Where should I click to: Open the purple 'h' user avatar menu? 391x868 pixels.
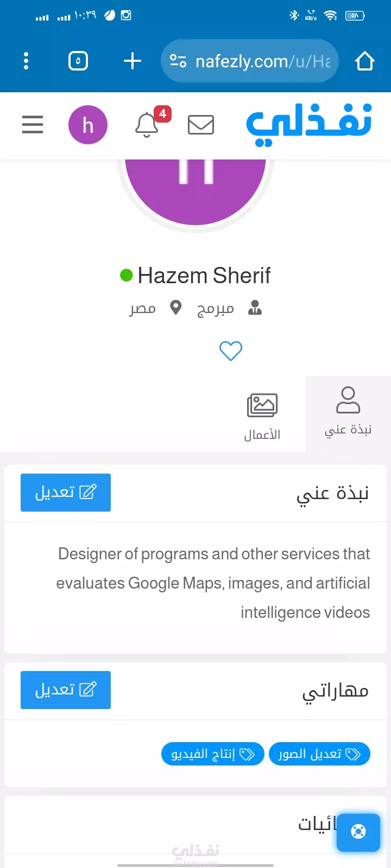(x=88, y=125)
